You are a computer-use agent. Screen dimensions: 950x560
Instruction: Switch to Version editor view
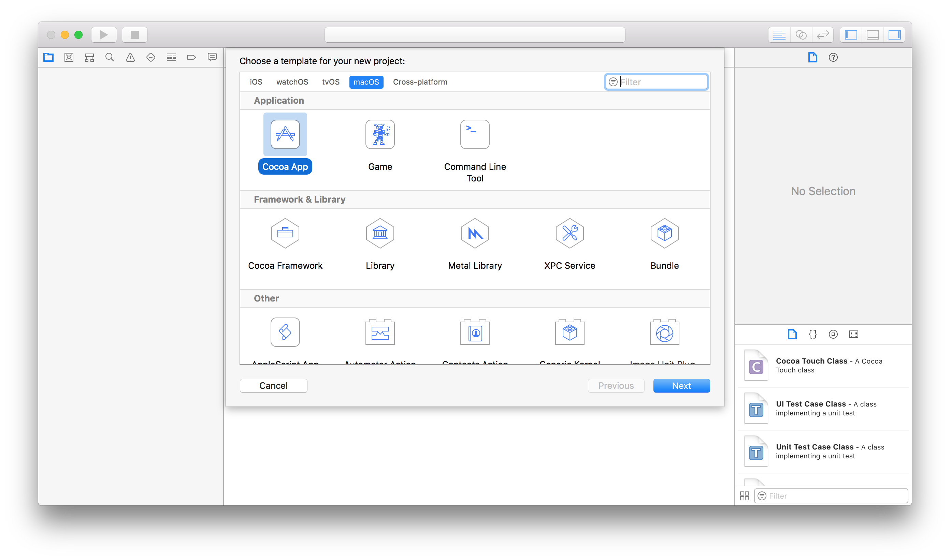coord(823,35)
